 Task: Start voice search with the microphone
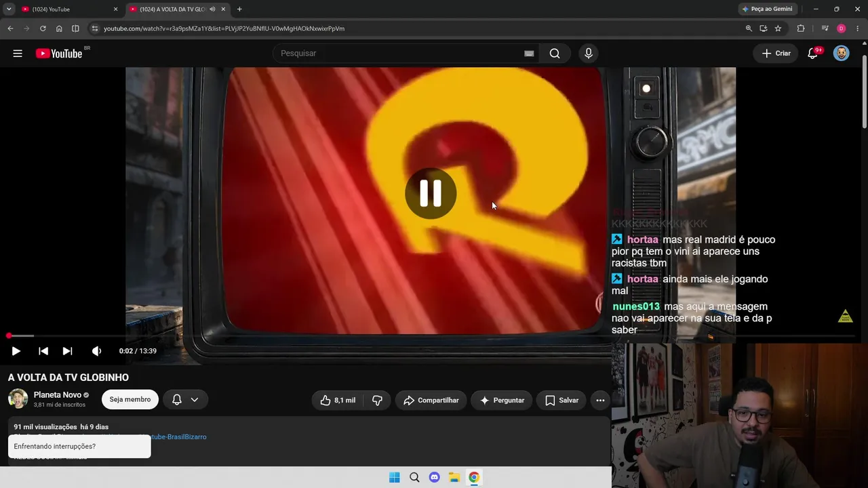[588, 54]
